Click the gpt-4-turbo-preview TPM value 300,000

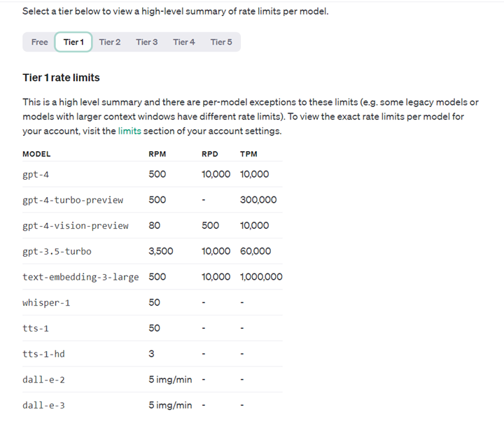258,200
